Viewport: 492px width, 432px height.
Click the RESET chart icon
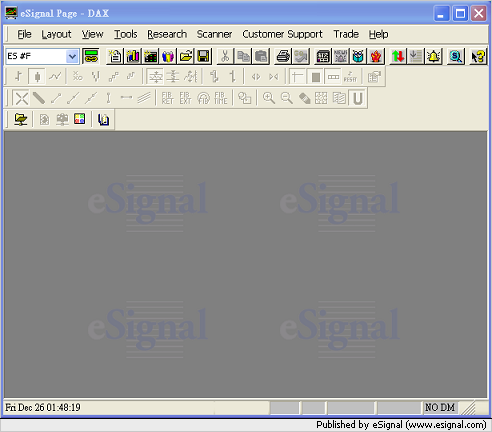(350, 77)
